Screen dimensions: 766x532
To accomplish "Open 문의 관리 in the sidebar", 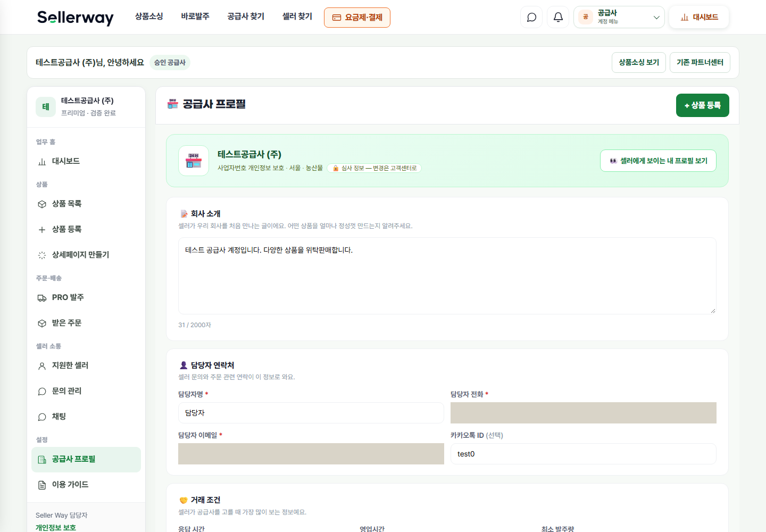I will pos(86,391).
